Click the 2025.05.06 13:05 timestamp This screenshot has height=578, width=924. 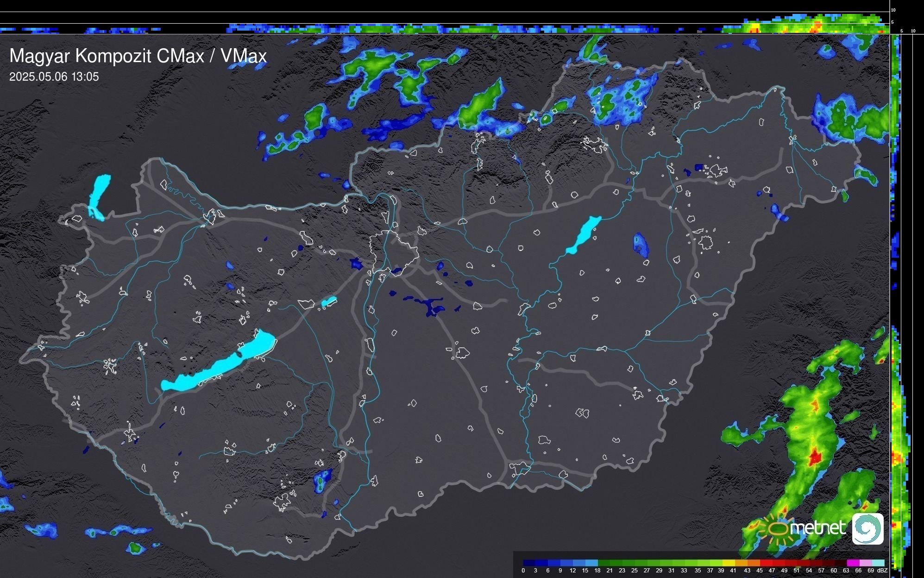point(54,77)
